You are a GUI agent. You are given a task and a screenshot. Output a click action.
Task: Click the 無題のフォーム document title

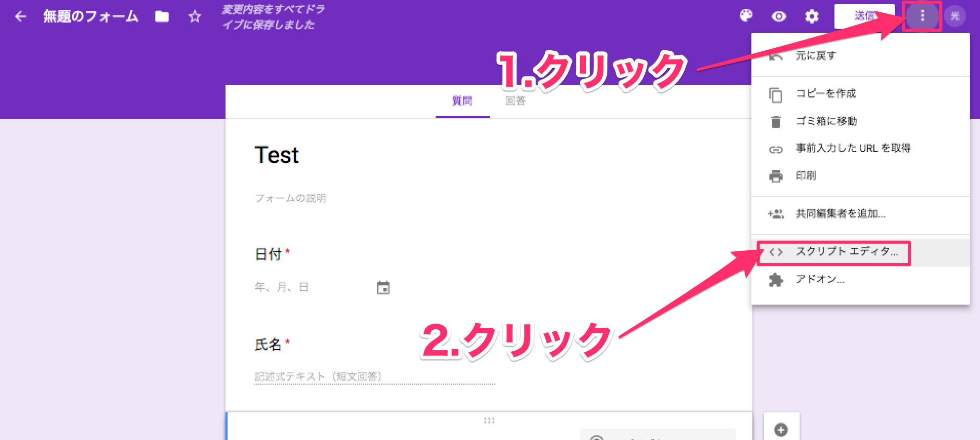(91, 17)
